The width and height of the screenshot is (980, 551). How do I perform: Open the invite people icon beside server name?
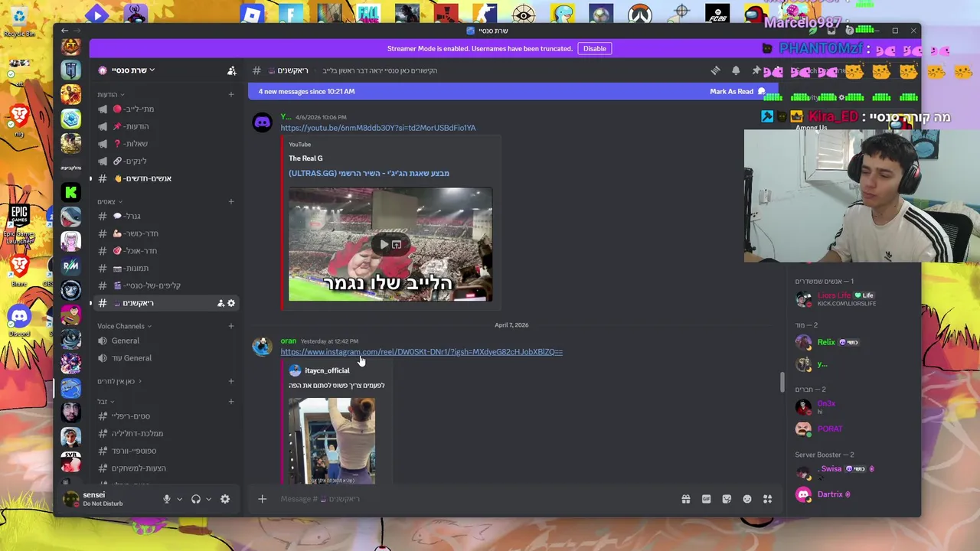[x=231, y=70]
